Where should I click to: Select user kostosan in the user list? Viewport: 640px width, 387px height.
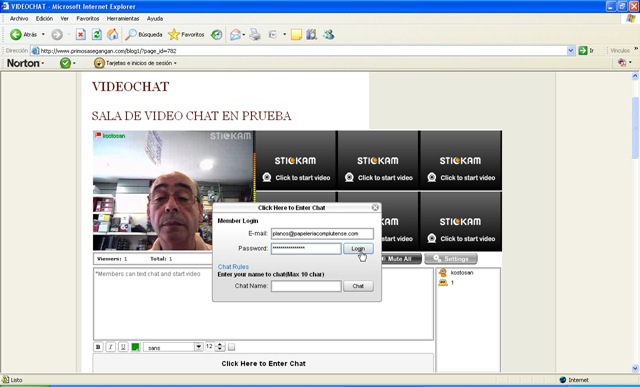462,273
